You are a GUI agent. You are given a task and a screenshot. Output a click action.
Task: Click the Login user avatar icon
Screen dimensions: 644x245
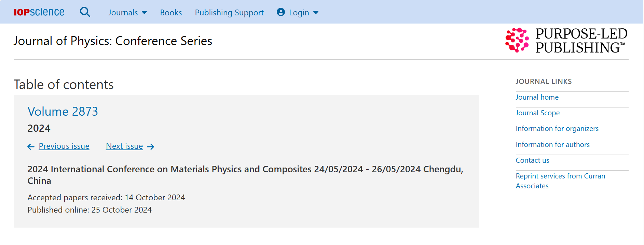(281, 12)
